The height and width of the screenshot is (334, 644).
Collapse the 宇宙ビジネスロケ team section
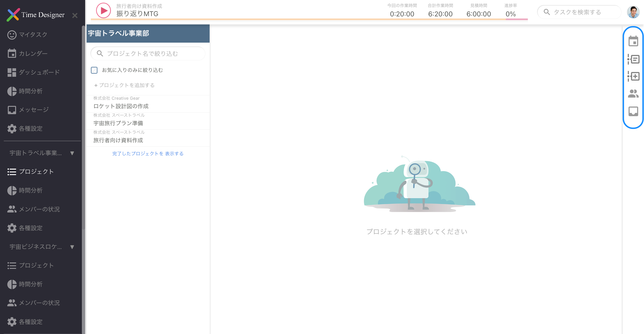[x=72, y=247]
